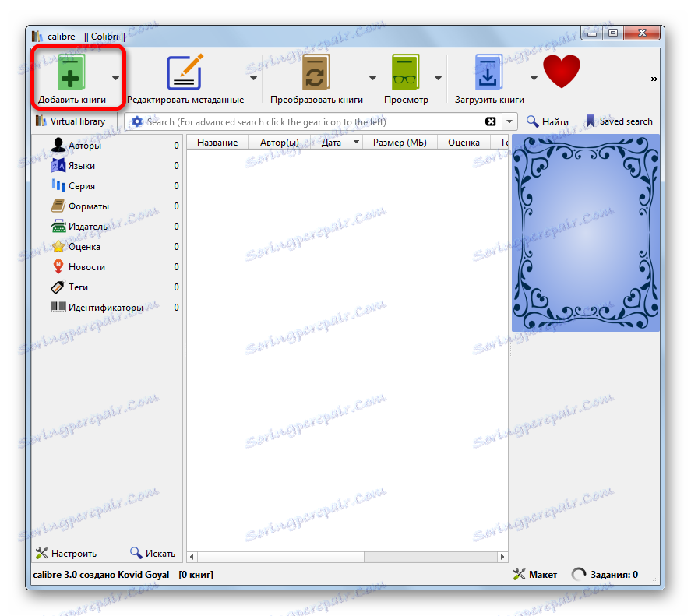Click the Languages icon in the tag browser
Viewport: 691px width, 616px height.
[x=58, y=165]
